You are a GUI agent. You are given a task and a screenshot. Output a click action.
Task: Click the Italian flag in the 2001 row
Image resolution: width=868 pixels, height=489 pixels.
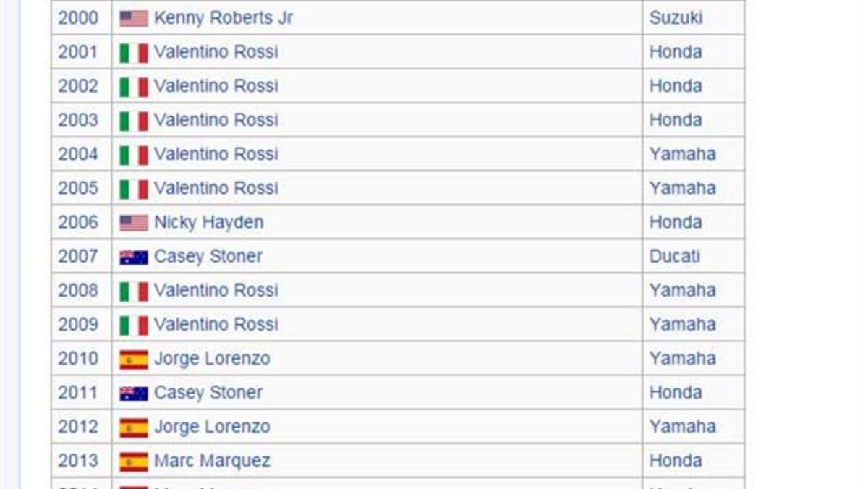coord(134,53)
